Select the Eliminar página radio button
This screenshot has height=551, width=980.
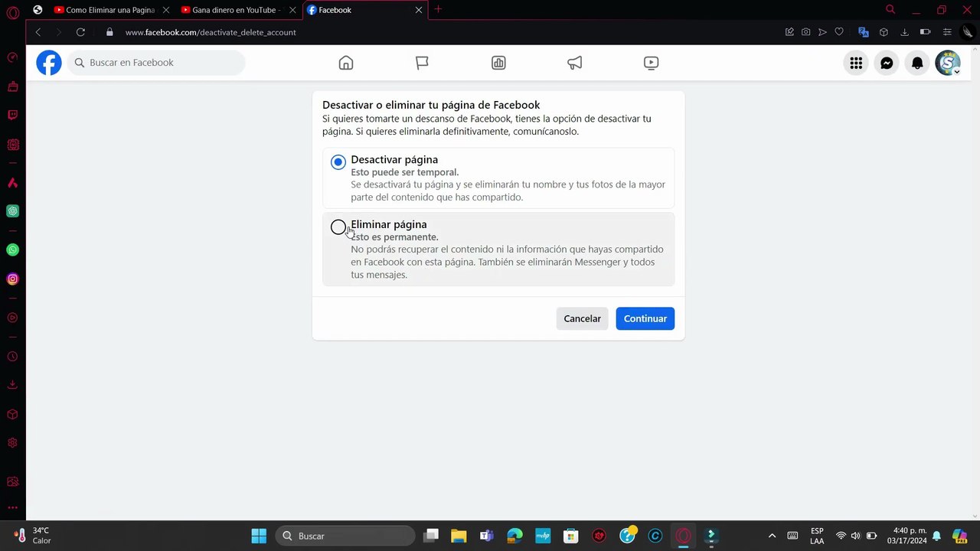(338, 227)
